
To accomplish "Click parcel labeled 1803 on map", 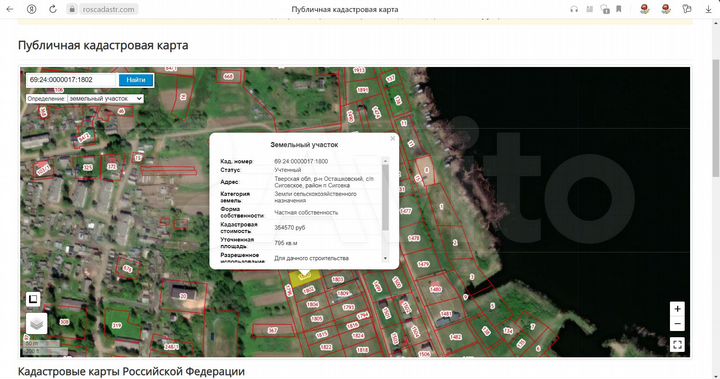I will point(338,279).
